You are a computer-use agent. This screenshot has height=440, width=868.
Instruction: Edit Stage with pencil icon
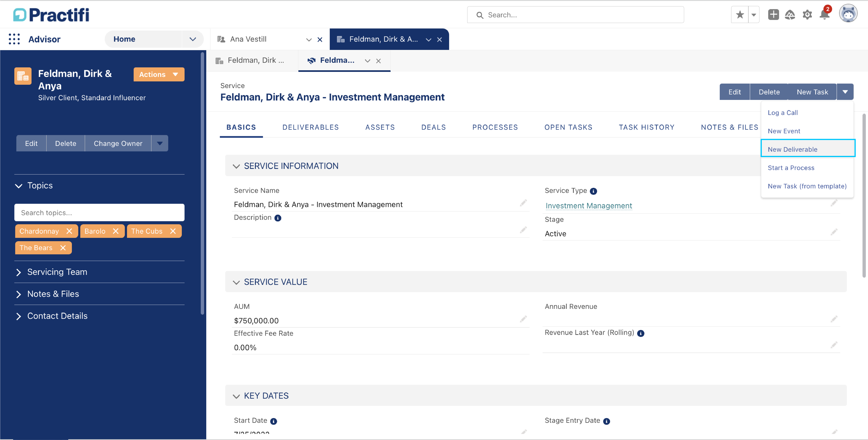(834, 232)
